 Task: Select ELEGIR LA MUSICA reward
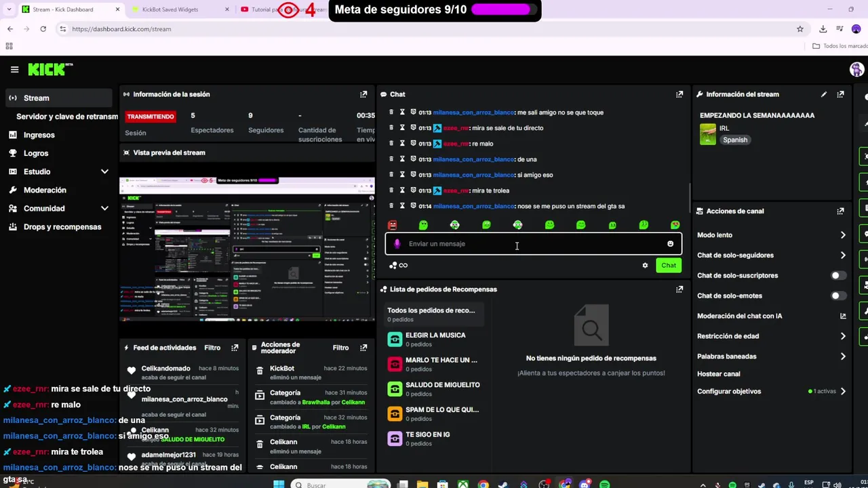tap(434, 340)
